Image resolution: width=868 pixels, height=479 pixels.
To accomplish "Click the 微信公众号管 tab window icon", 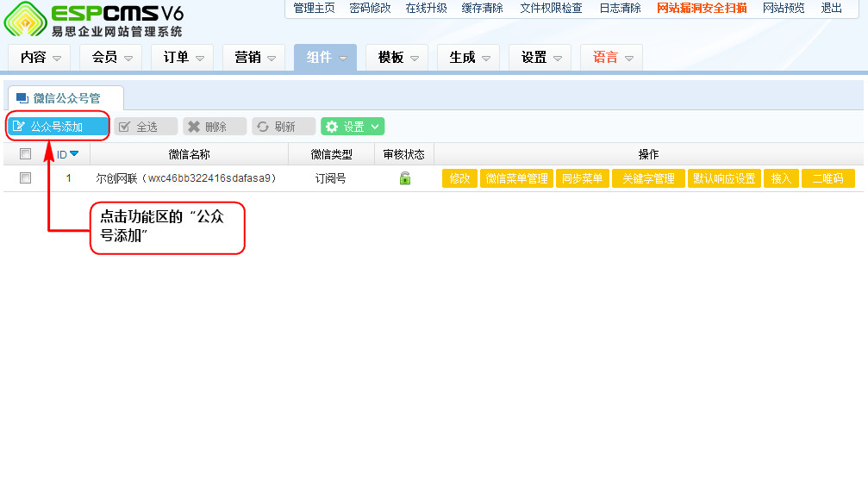I will coord(22,98).
